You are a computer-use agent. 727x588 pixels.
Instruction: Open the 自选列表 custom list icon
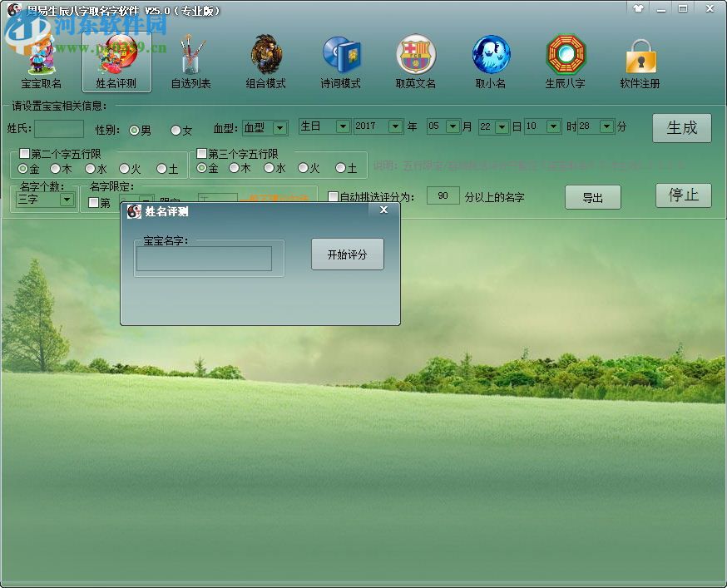coord(191,62)
